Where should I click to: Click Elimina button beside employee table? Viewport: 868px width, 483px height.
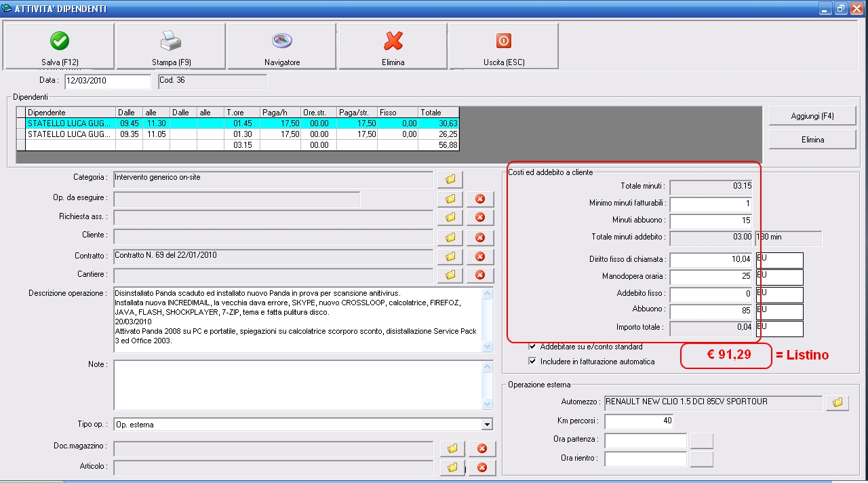812,139
